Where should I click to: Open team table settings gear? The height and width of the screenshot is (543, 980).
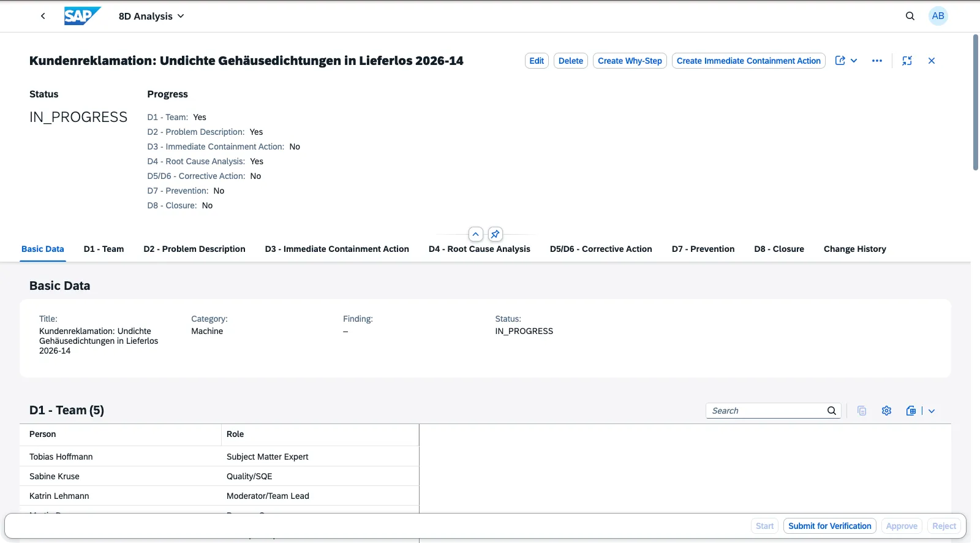click(886, 411)
